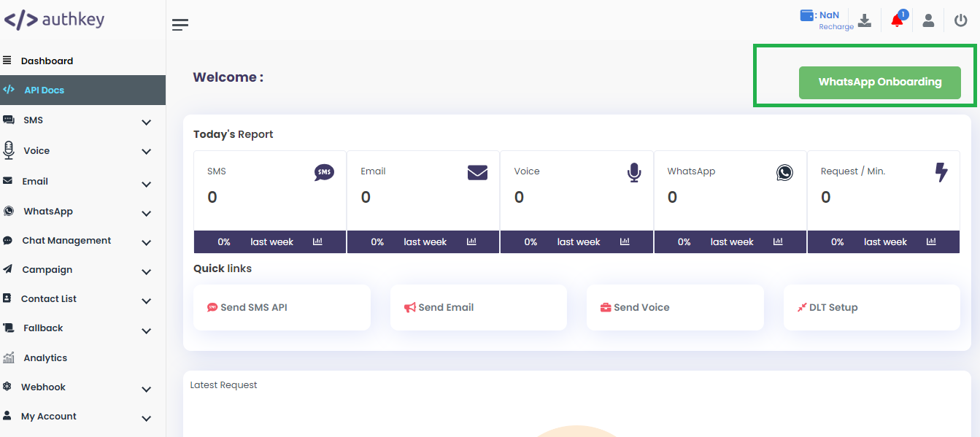The image size is (980, 437).
Task: Click the Webhook gear icon in sidebar
Action: click(7, 387)
